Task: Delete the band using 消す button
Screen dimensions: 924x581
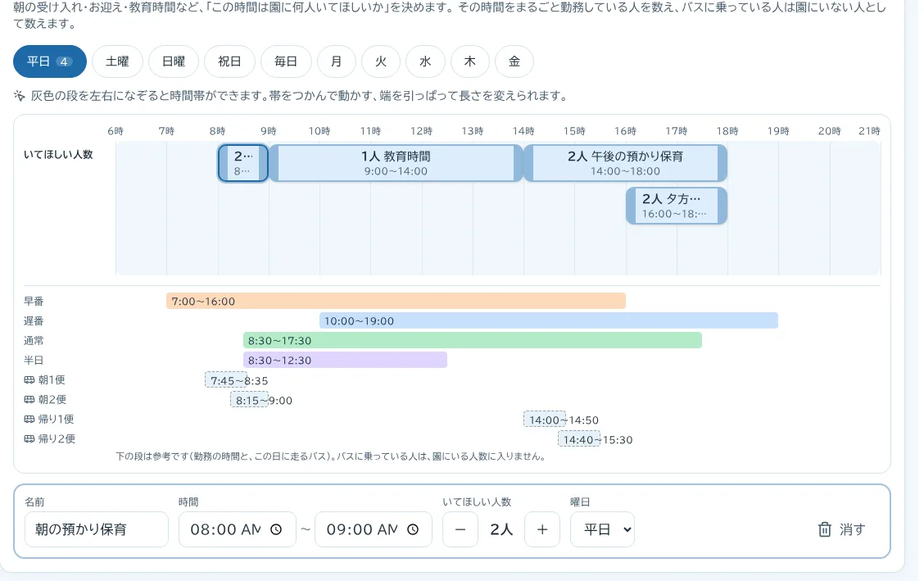Action: 841,529
